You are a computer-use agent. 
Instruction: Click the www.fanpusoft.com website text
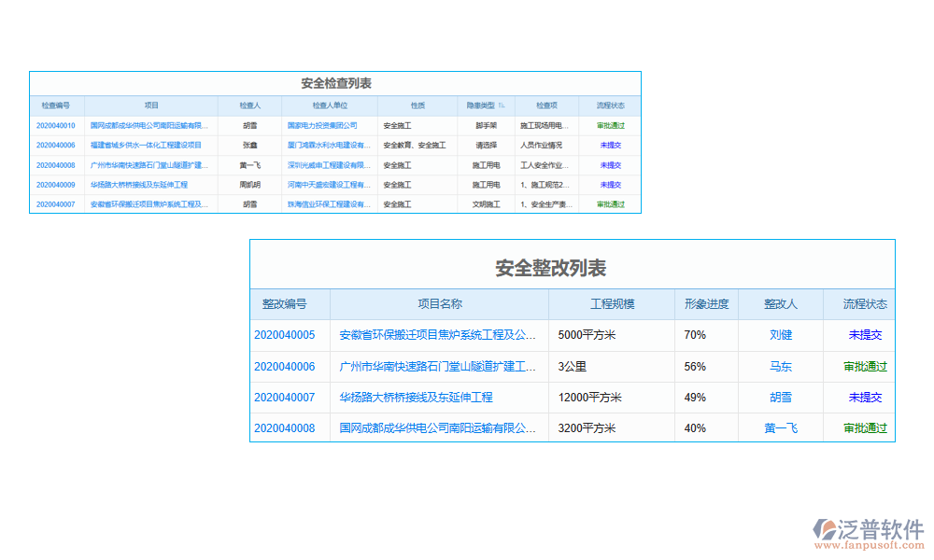tap(869, 546)
